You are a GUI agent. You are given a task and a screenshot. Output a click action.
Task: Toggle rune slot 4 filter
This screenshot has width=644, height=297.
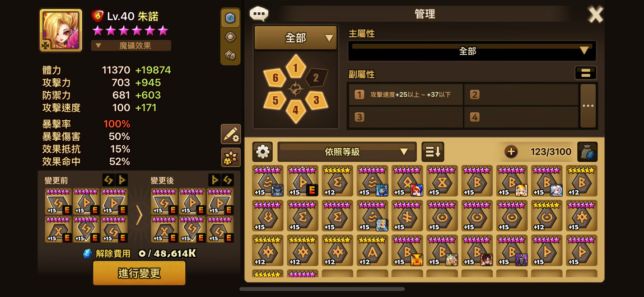pos(296,111)
